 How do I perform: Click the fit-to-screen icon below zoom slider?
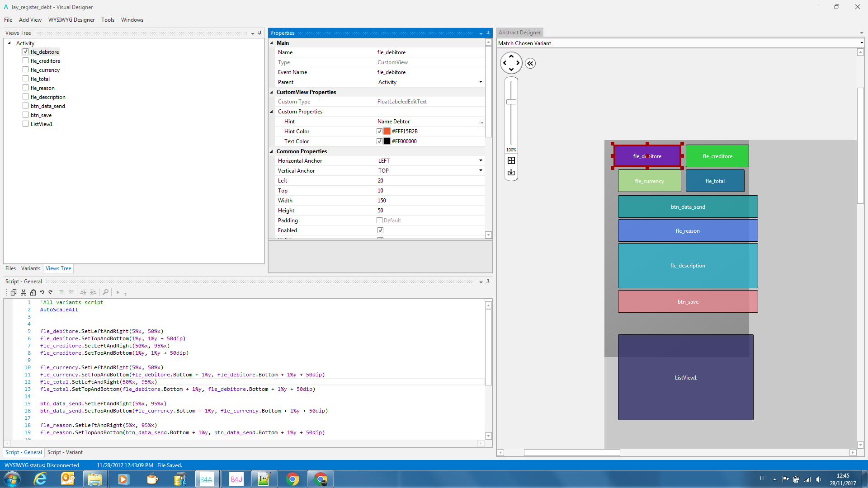click(x=511, y=160)
